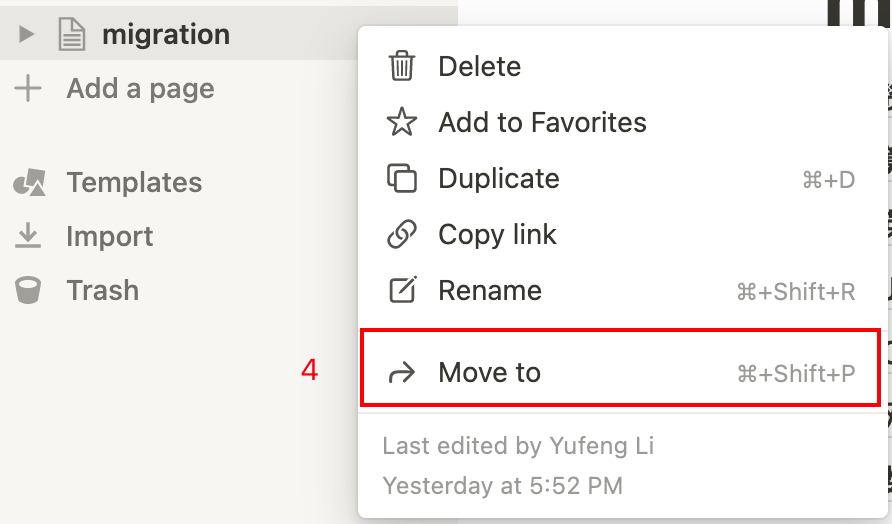
Task: Click the Templates shapes icon in sidebar
Action: (29, 183)
